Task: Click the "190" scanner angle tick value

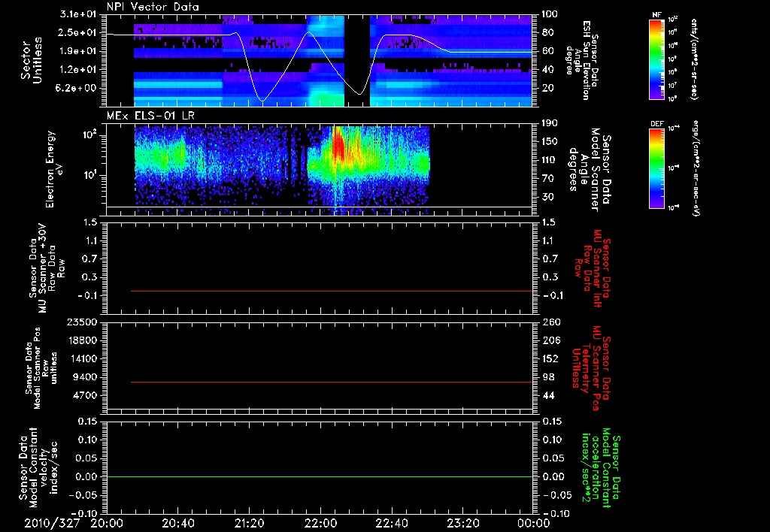Action: click(x=550, y=123)
